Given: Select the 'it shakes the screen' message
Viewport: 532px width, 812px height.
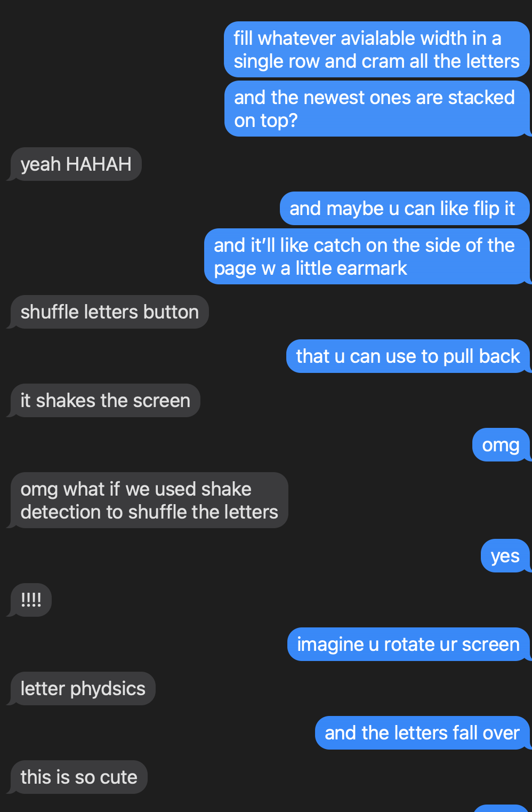Looking at the screenshot, I should coord(105,401).
